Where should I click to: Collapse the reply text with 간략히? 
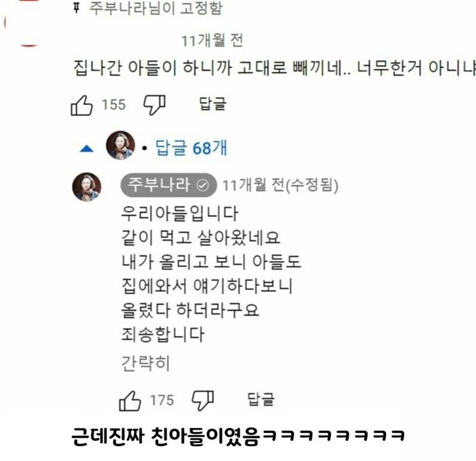145,363
